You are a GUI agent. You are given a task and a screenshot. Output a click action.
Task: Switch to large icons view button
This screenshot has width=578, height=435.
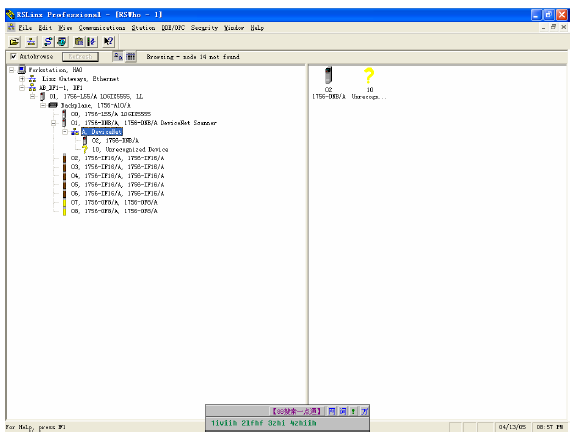(118, 57)
